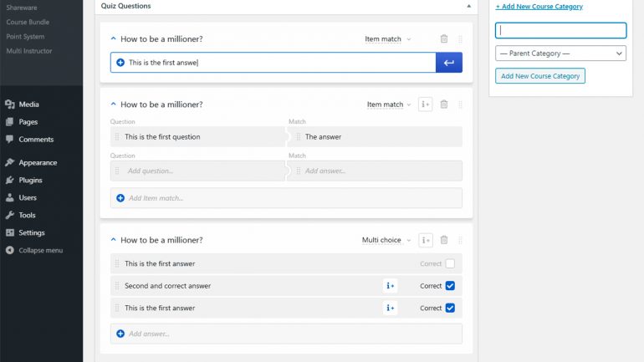Click the Add New Course Category button
Image resolution: width=644 pixels, height=362 pixels.
(x=540, y=76)
